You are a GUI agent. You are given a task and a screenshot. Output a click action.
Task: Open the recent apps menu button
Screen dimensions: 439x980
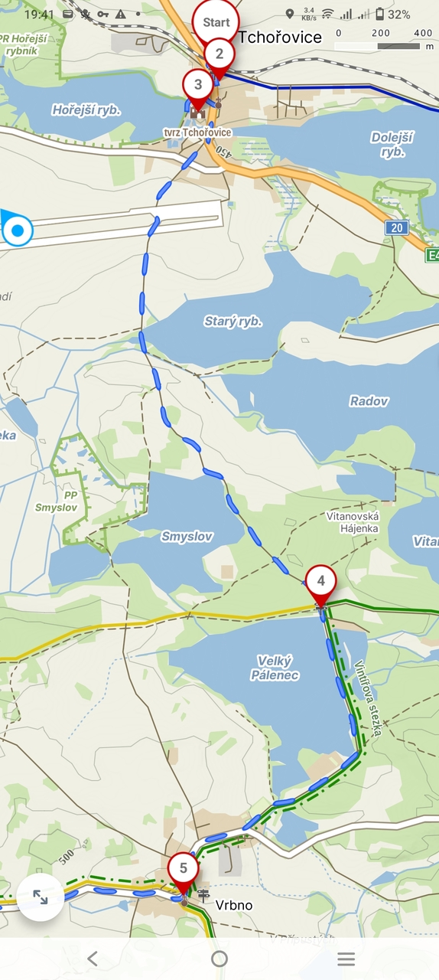[346, 959]
